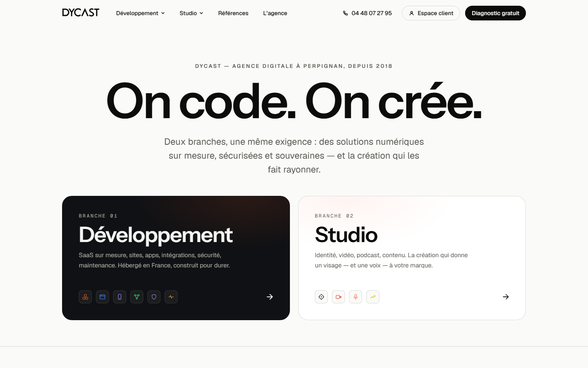588x368 pixels.
Task: Click the arrow on the Studio card
Action: click(x=506, y=297)
